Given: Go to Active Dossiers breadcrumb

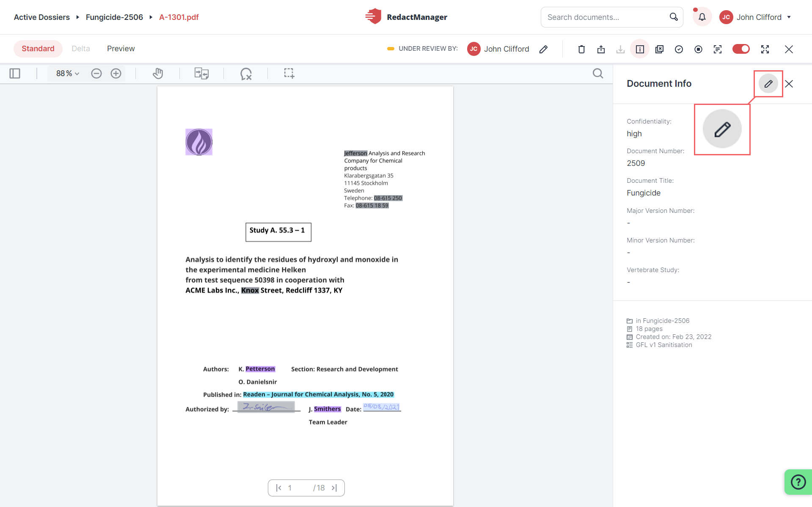Looking at the screenshot, I should tap(42, 17).
